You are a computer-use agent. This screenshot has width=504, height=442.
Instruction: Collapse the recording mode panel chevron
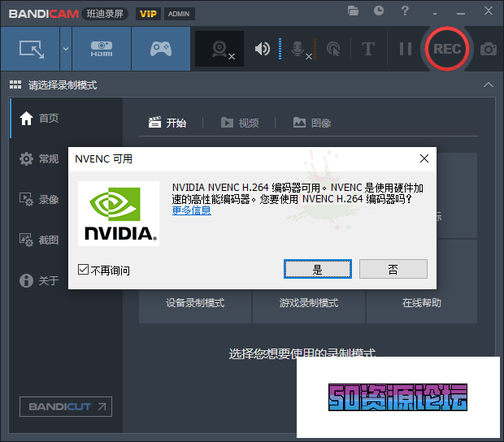click(489, 84)
